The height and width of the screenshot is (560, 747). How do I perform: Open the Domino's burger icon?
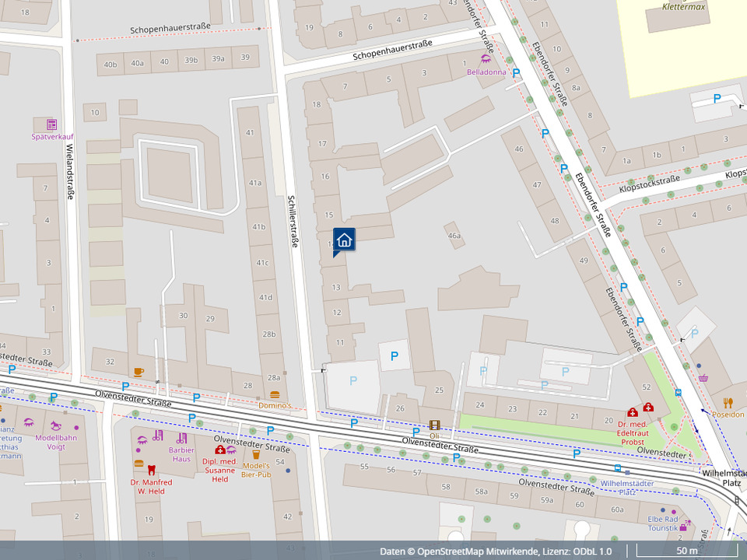click(x=274, y=394)
